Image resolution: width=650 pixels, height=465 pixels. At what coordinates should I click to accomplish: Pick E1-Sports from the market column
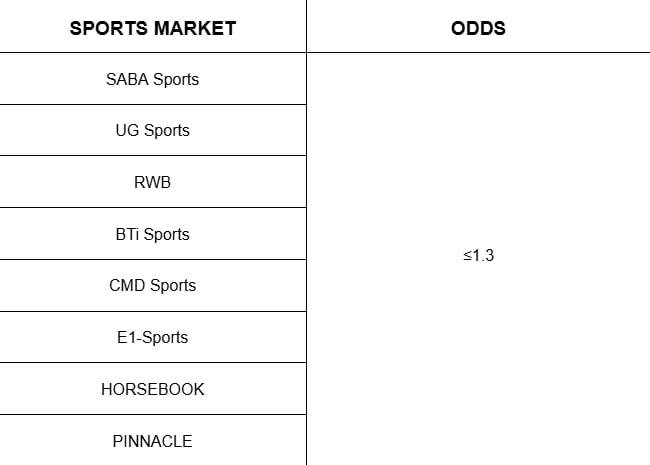[x=152, y=337]
